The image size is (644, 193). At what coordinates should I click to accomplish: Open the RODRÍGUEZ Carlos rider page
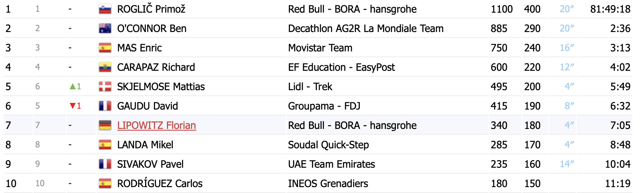tap(160, 184)
